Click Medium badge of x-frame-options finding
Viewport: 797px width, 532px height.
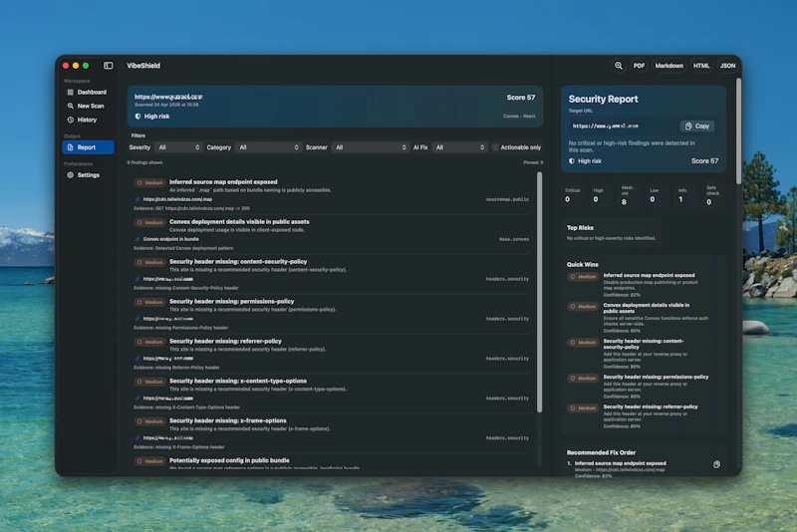coord(150,421)
